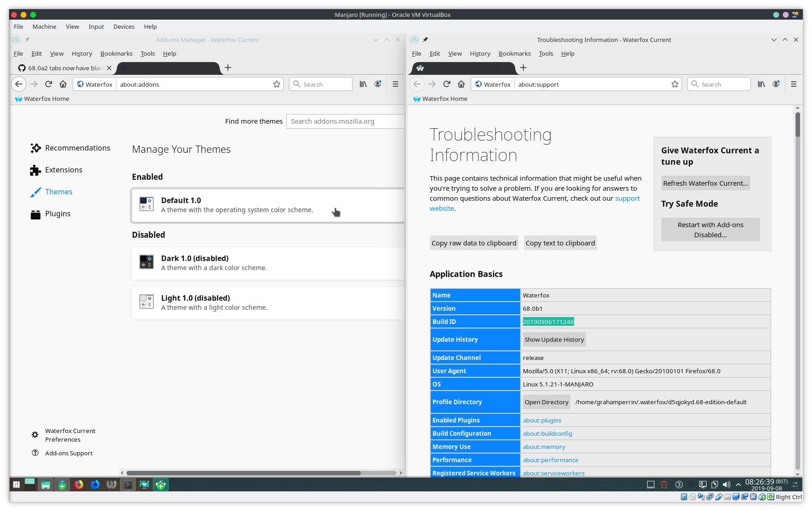Click Show Update History button
The height and width of the screenshot is (511, 812).
554,339
